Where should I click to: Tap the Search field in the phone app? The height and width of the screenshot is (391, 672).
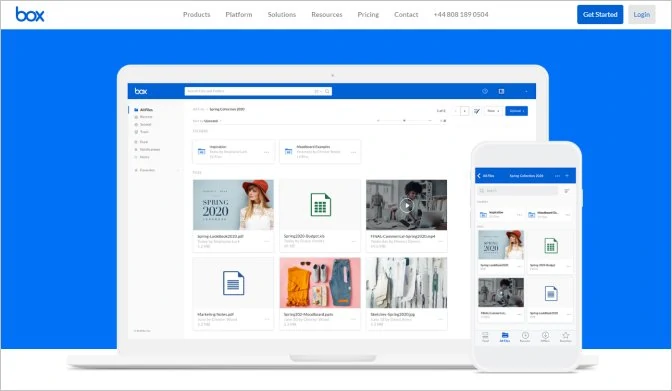[517, 190]
